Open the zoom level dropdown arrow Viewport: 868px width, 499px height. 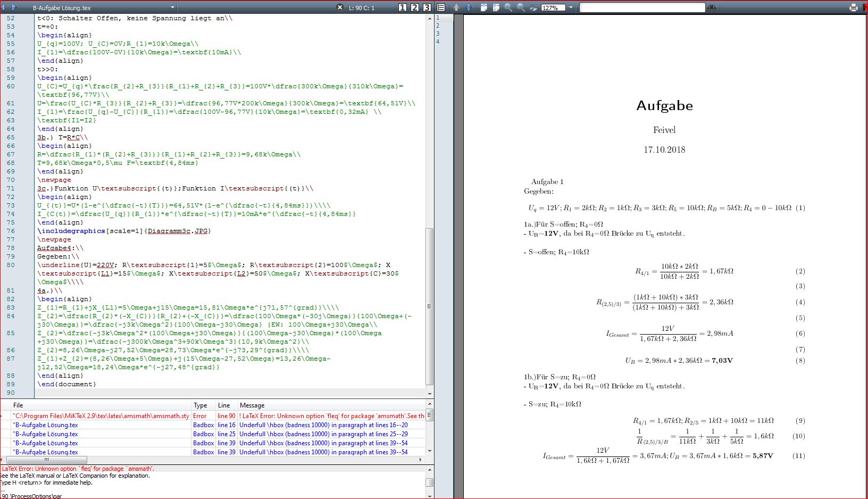tap(571, 7)
